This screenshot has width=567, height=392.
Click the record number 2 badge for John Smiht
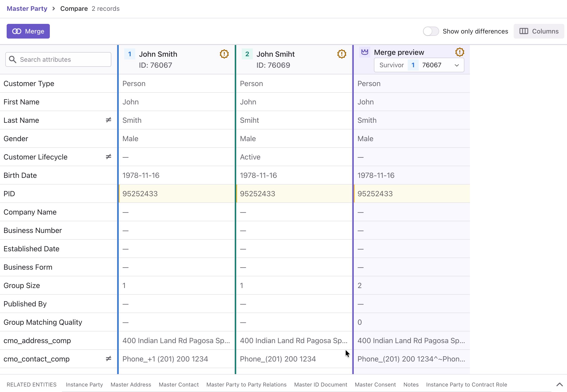coord(247,54)
